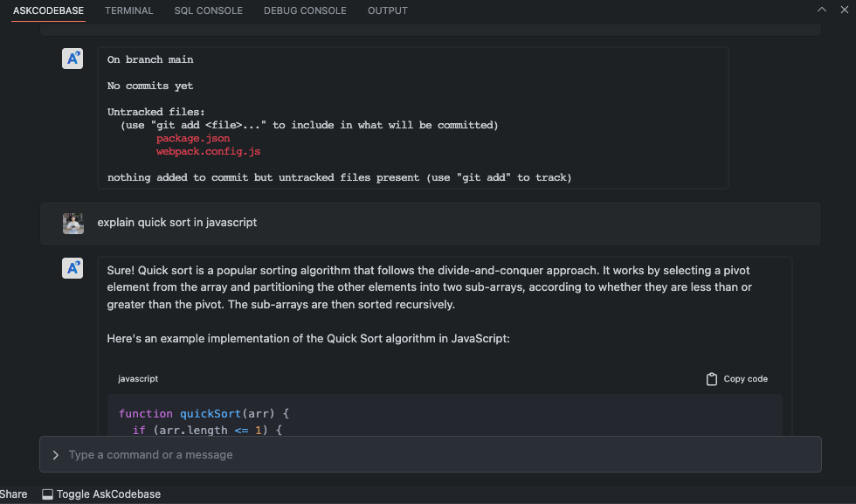Screen dimensions: 856x504
Task: Select the ASKCODEBASE tab
Action: click(x=48, y=11)
